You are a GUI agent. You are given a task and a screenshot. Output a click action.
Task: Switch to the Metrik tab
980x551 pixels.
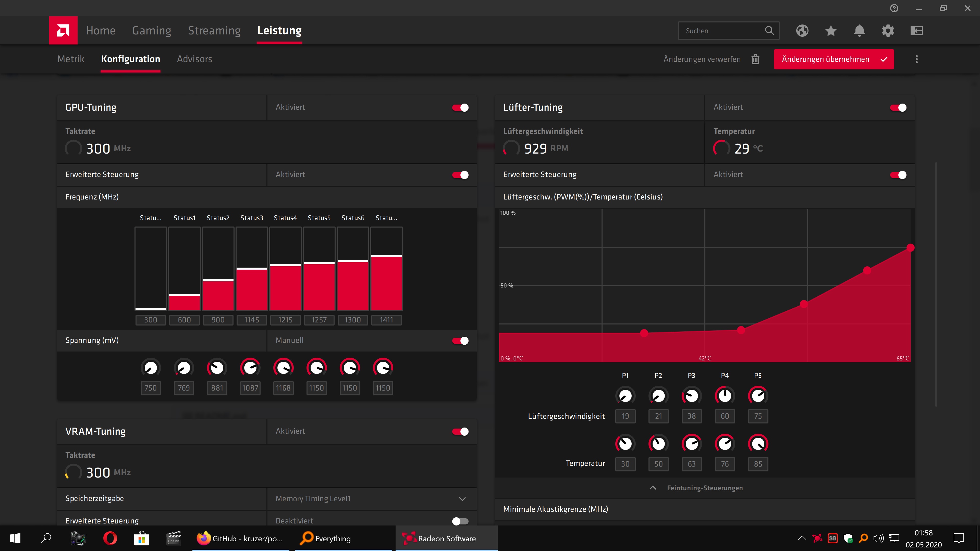(71, 59)
